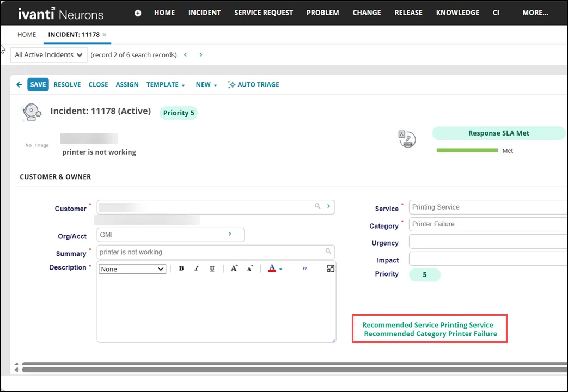Click the font color A icon
The height and width of the screenshot is (392, 568).
(x=272, y=268)
